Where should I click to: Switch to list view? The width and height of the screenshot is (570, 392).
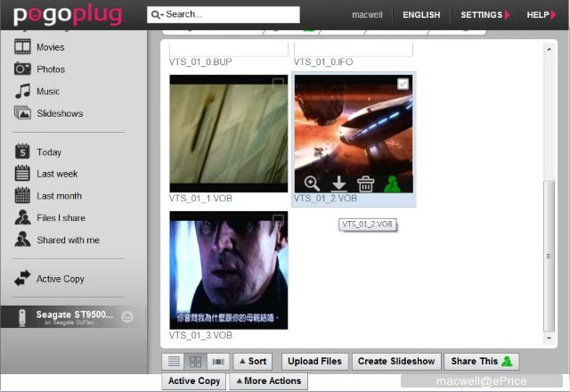click(x=174, y=362)
